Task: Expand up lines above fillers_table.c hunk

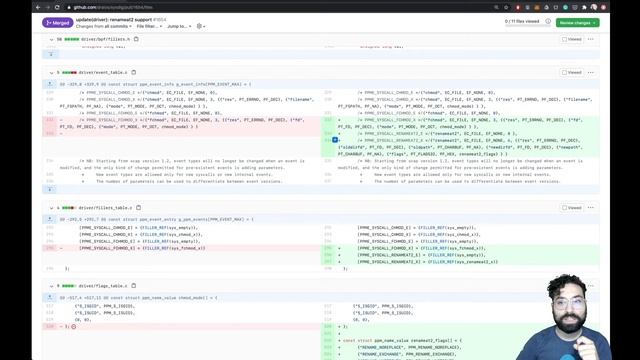Action: [x=50, y=219]
